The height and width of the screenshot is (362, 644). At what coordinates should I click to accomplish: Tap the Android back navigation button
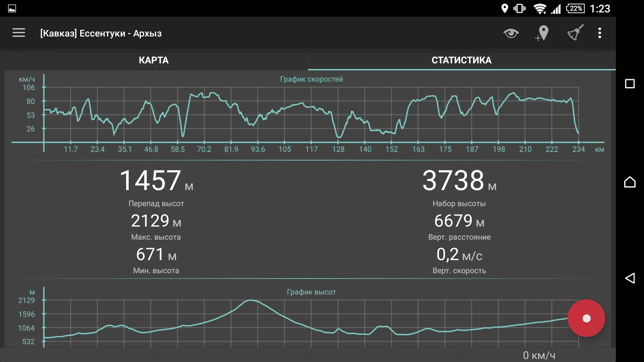(630, 278)
